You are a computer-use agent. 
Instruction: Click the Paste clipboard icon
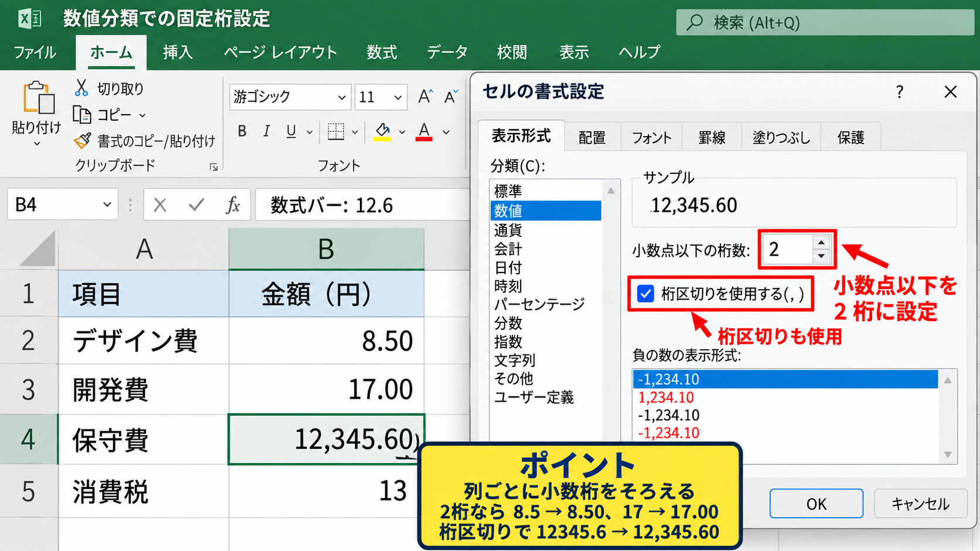38,98
